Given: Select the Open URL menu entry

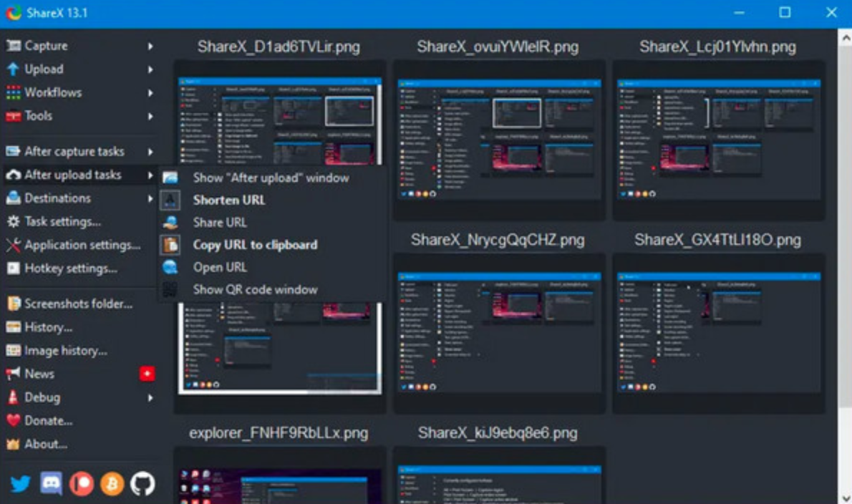Looking at the screenshot, I should point(271,267).
